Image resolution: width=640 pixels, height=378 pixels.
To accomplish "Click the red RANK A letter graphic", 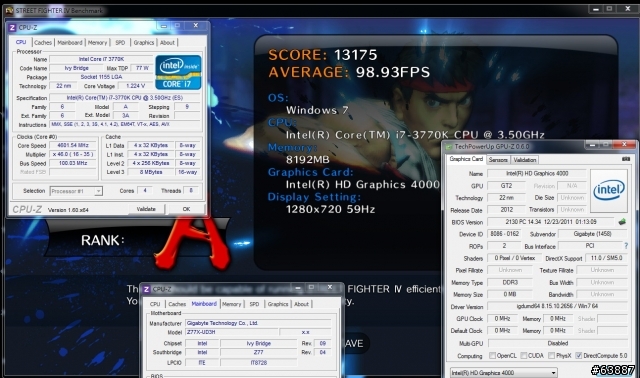I will tap(193, 244).
